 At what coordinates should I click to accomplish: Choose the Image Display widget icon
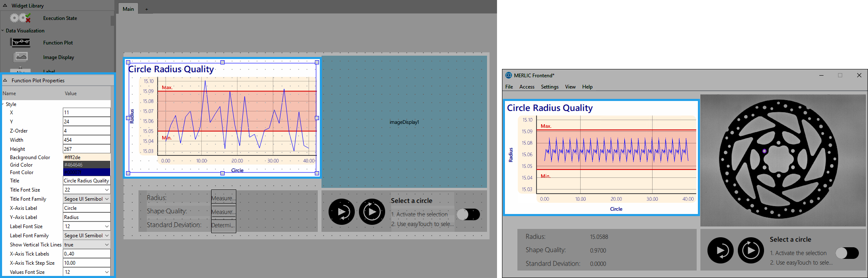tap(20, 57)
